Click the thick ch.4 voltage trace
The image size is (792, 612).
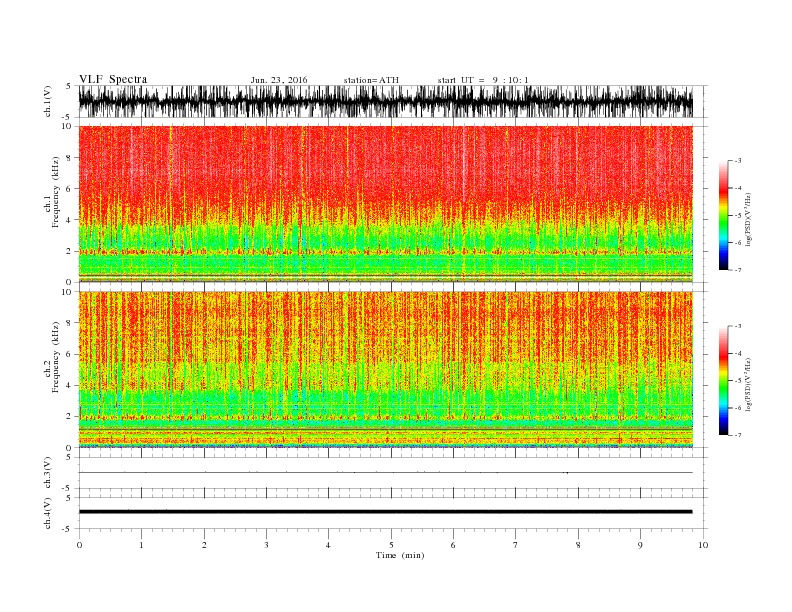point(386,512)
